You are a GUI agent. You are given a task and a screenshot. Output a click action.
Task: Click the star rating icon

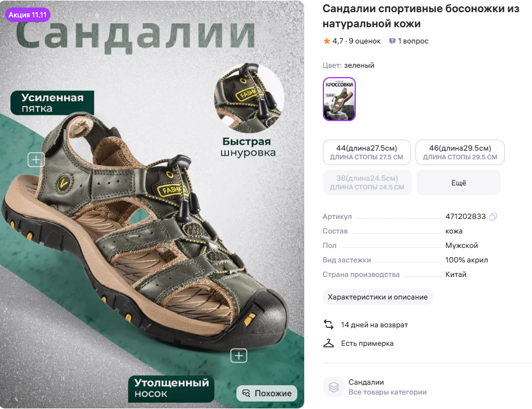(326, 41)
